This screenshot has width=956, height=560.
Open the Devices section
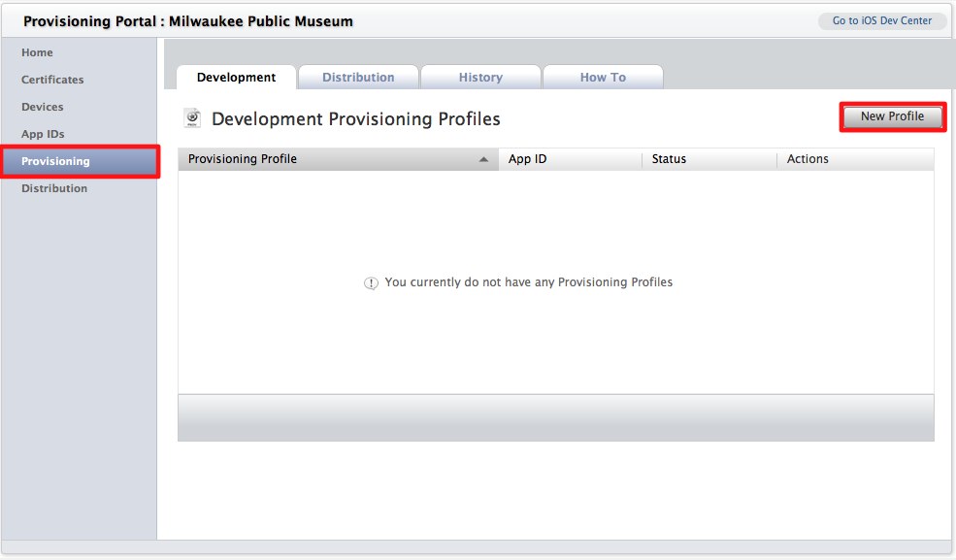point(42,107)
